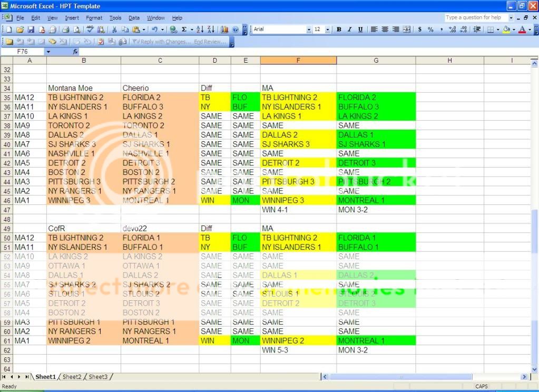Apply Currency style format
This screenshot has width=539, height=392.
420,30
